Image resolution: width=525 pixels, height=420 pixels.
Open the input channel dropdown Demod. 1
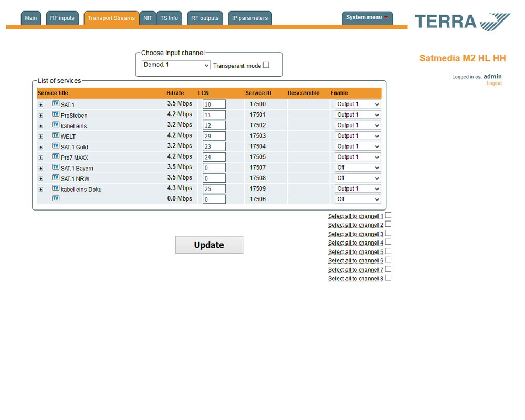click(x=176, y=65)
